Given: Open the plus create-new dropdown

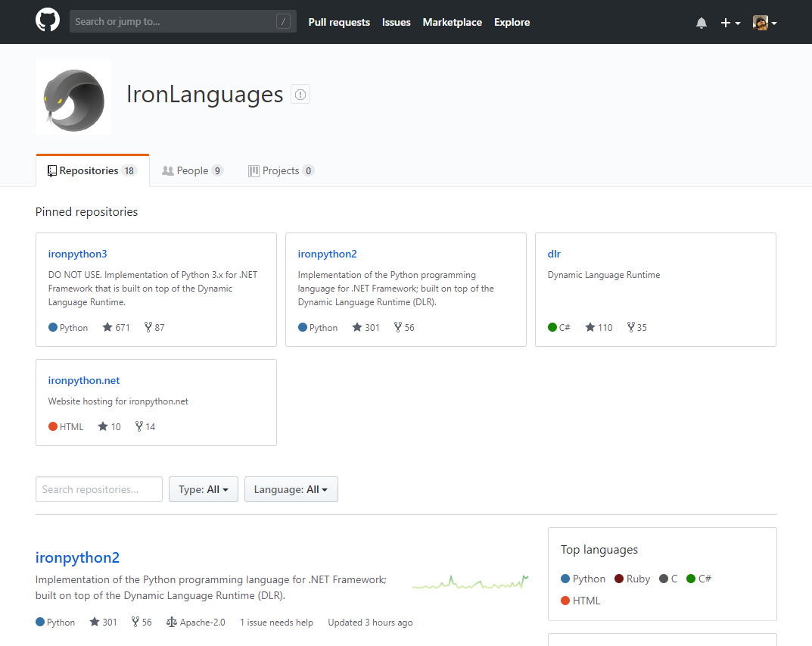Looking at the screenshot, I should tap(730, 23).
